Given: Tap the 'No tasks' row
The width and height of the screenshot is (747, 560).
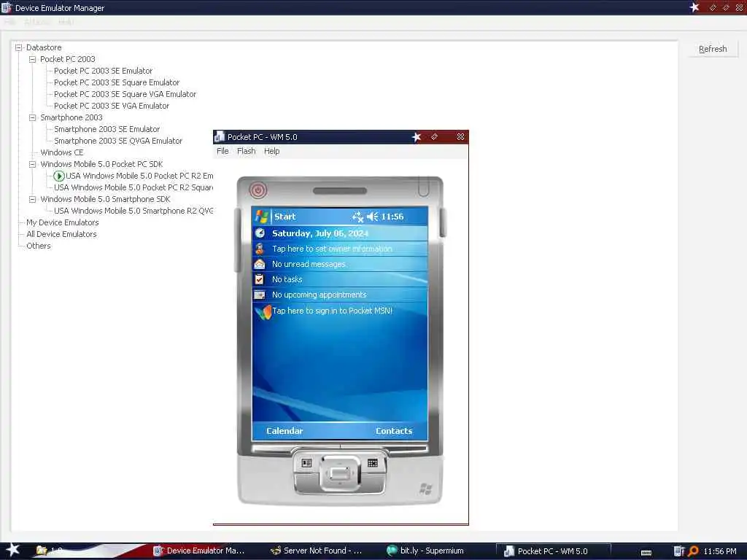Looking at the screenshot, I should point(340,279).
